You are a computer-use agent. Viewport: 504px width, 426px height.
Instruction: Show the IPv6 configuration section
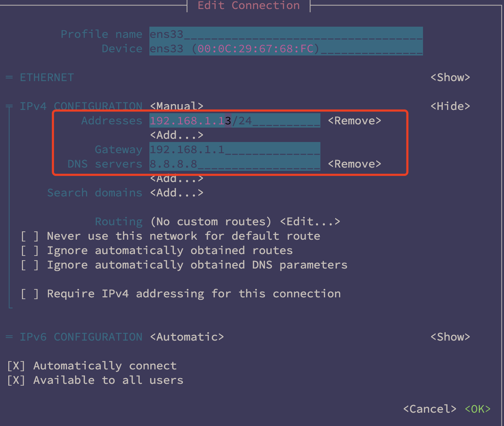pos(450,337)
